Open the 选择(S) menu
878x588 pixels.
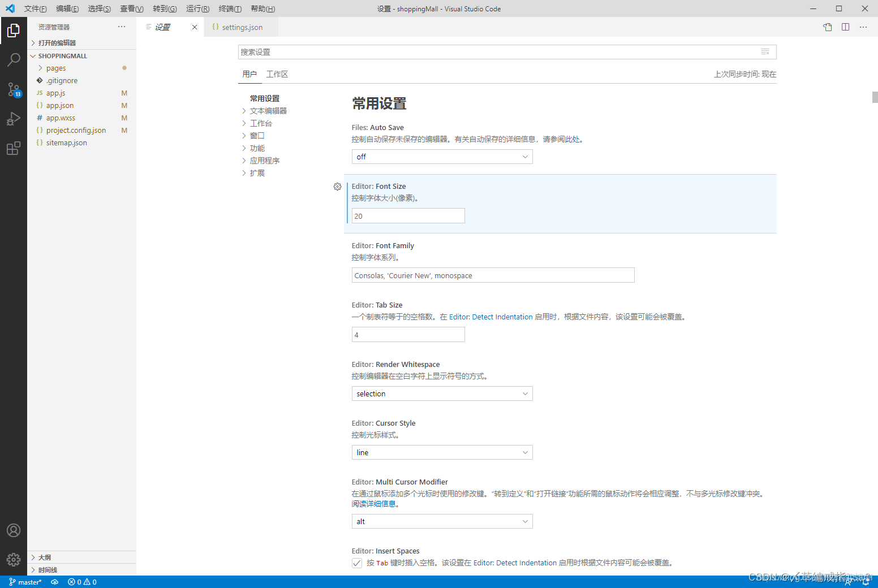coord(100,8)
